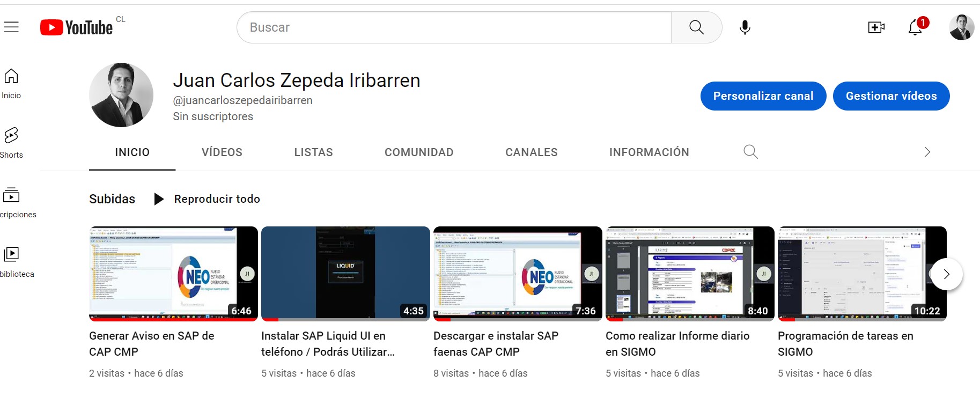Image resolution: width=980 pixels, height=404 pixels.
Task: Open title Descargar e instalar SAP faenas
Action: coord(496,344)
